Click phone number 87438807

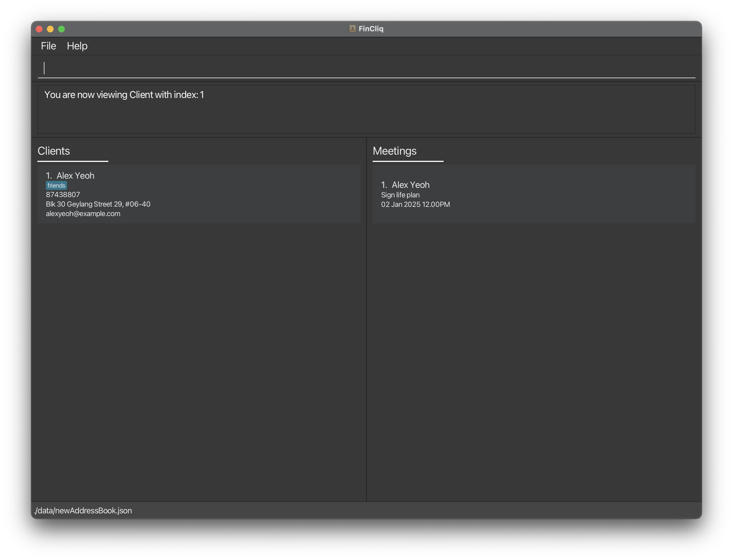pyautogui.click(x=63, y=195)
